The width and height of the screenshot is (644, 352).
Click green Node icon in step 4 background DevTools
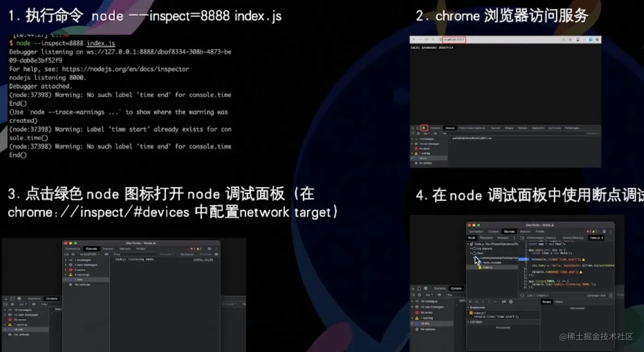[425, 288]
